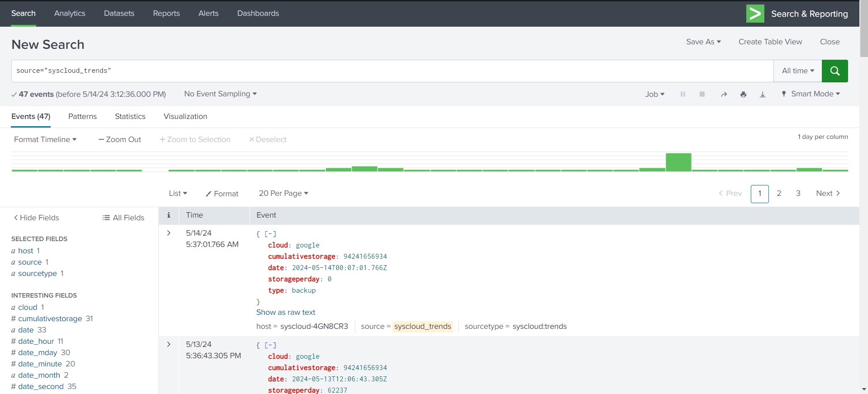
Task: Select the date_mday field
Action: click(38, 352)
